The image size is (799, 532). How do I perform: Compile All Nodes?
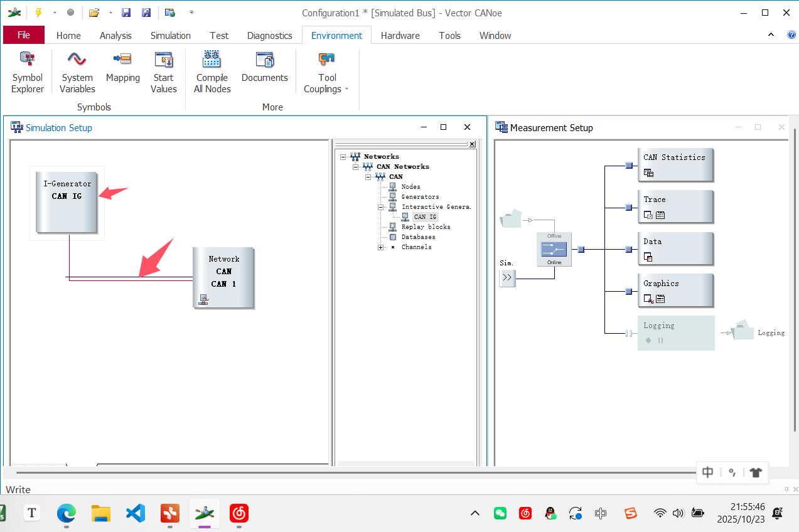[212, 73]
